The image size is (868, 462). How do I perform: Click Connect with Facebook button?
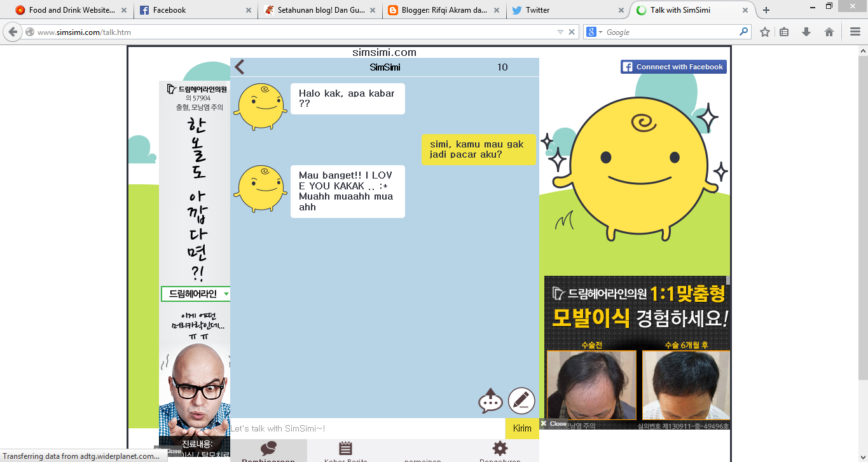pos(673,67)
